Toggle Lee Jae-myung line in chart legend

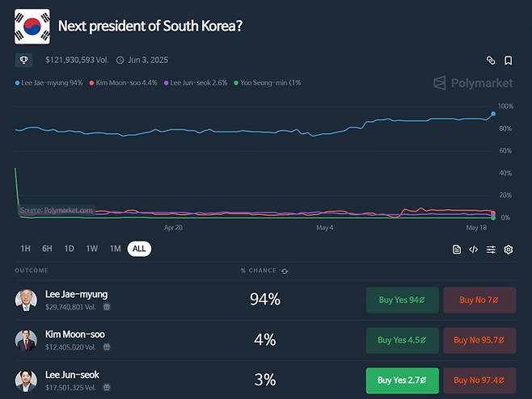tap(49, 82)
